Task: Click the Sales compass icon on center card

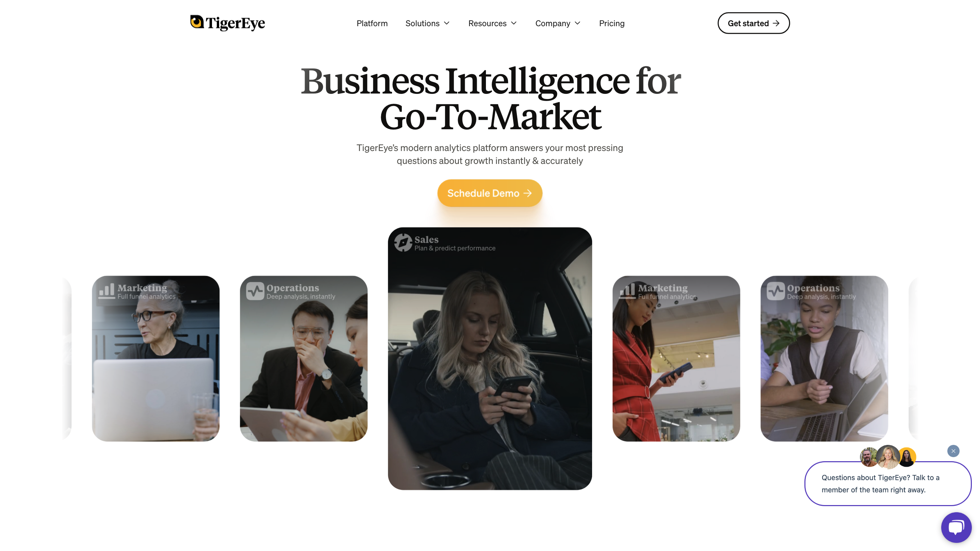Action: tap(403, 243)
